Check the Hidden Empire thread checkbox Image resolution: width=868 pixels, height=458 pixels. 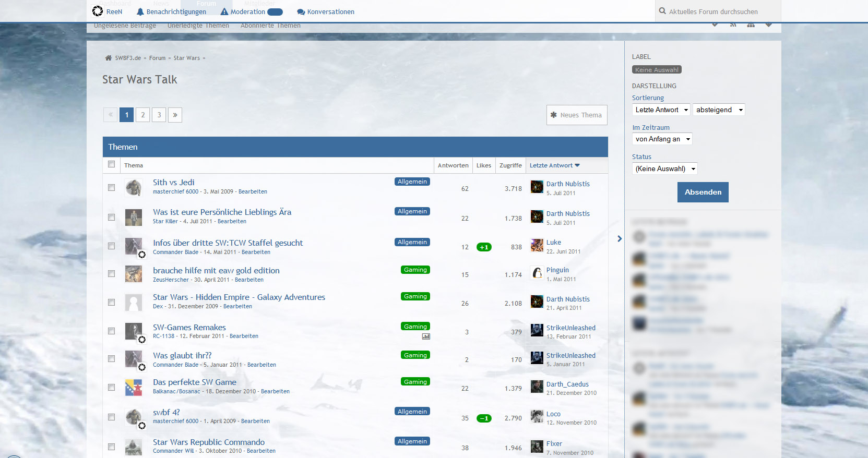pos(111,302)
